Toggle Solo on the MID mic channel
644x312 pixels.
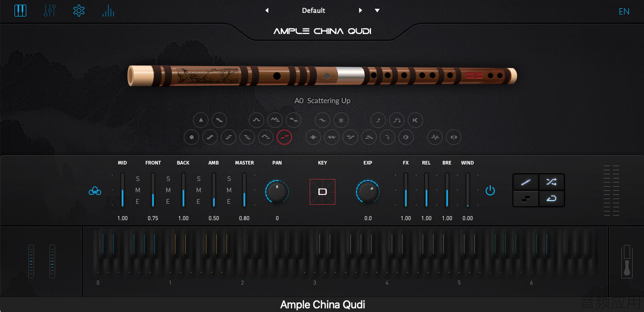pyautogui.click(x=138, y=179)
